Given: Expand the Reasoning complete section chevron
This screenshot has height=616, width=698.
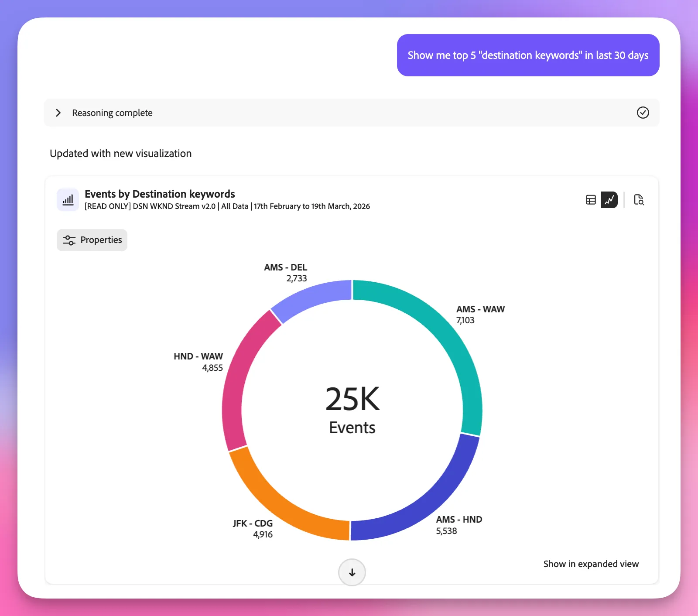Looking at the screenshot, I should coord(58,113).
